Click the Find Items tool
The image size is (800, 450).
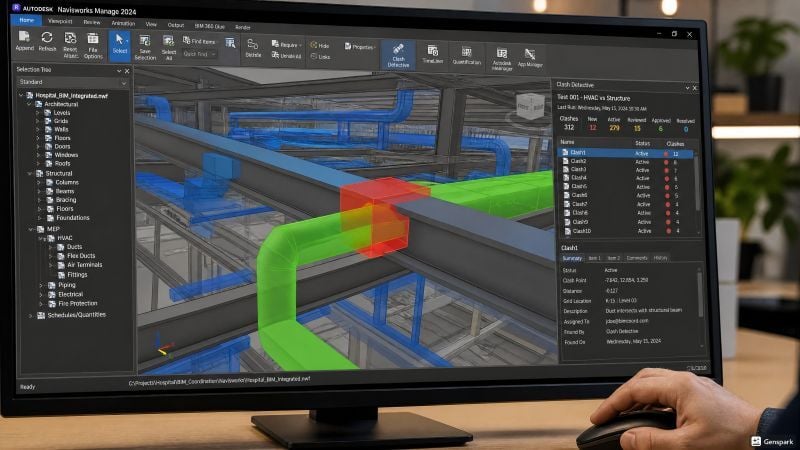coord(199,41)
